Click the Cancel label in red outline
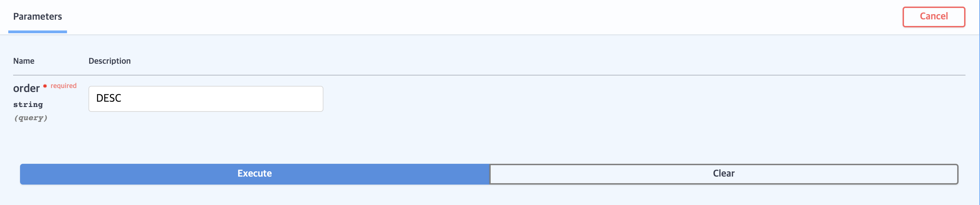 point(934,16)
